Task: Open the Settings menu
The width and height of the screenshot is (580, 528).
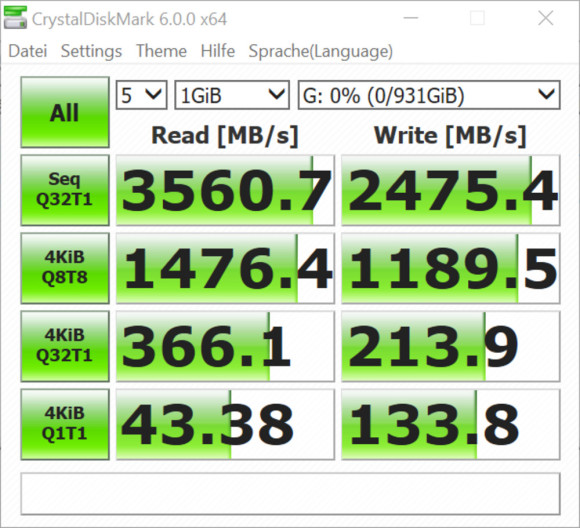Action: click(91, 51)
